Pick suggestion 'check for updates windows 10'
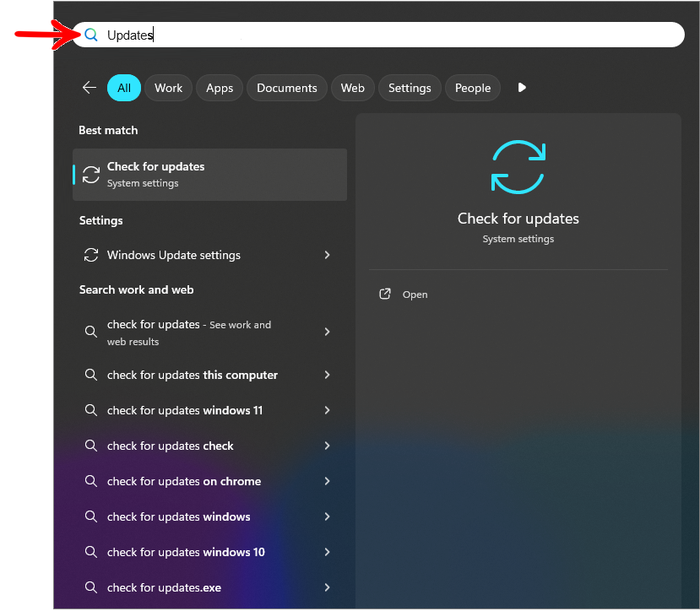Viewport: 700px width, 611px height. (x=209, y=552)
